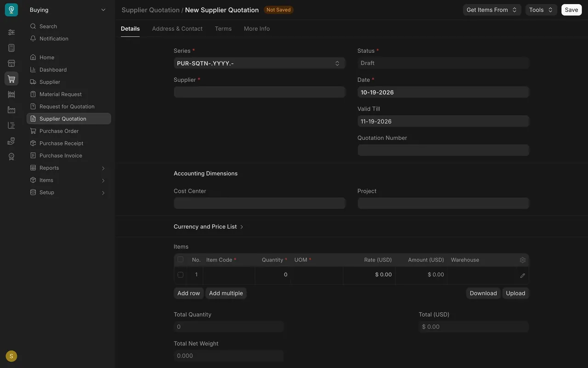The image size is (588, 368).
Task: Open the Accounting calculator icon in left rail
Action: pos(11,48)
